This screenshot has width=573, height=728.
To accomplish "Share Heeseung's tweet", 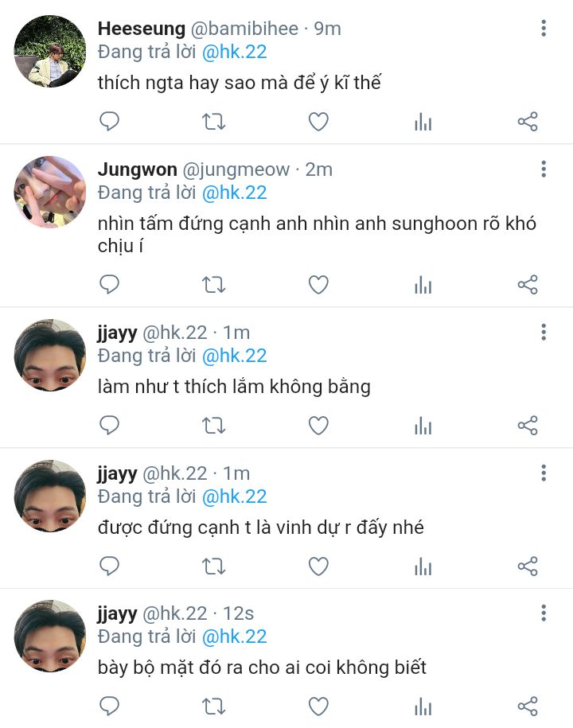I will [x=528, y=122].
